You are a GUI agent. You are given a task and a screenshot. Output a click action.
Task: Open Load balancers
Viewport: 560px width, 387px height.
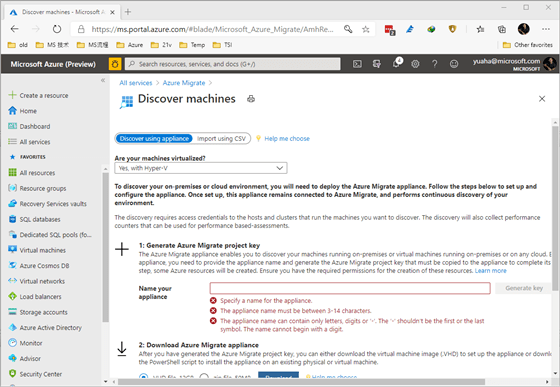point(35,296)
